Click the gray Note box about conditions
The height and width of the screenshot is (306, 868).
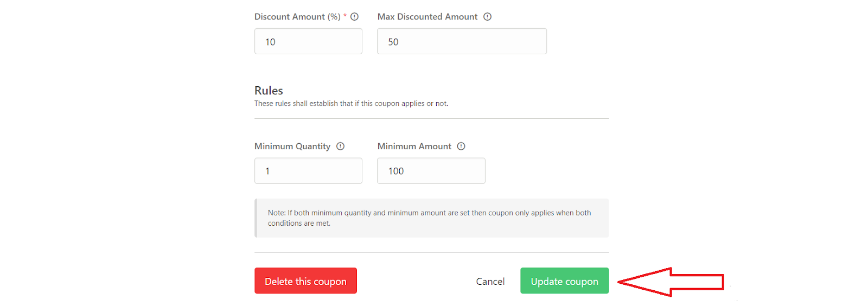[x=431, y=218]
